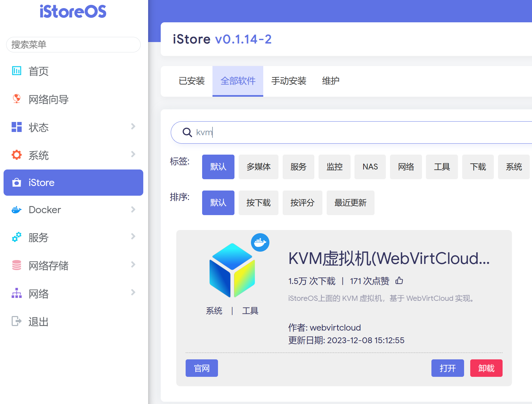
Task: Click the thumbs-up like icon
Action: tap(399, 280)
